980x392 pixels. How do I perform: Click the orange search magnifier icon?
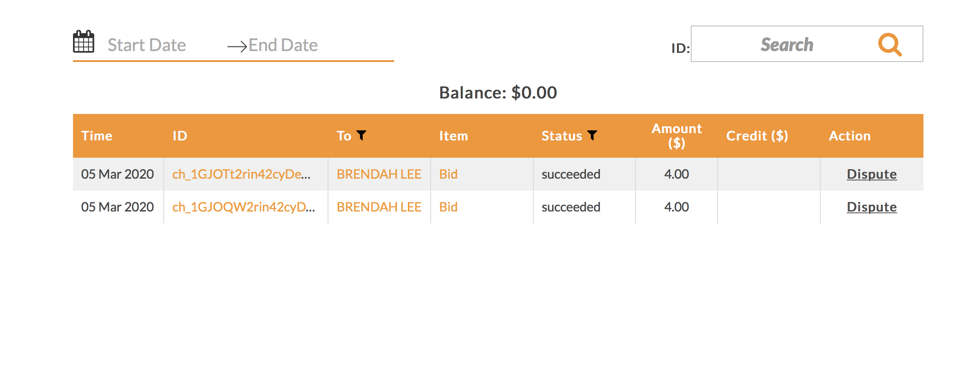890,45
